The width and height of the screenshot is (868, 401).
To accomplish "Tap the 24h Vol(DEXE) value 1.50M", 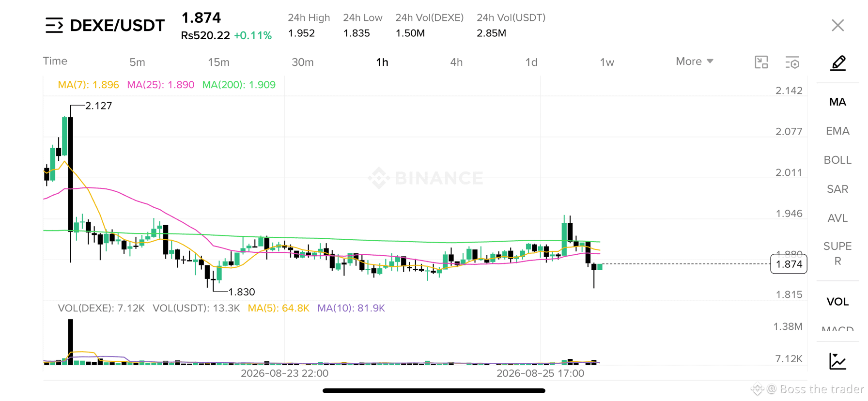I will pyautogui.click(x=410, y=33).
